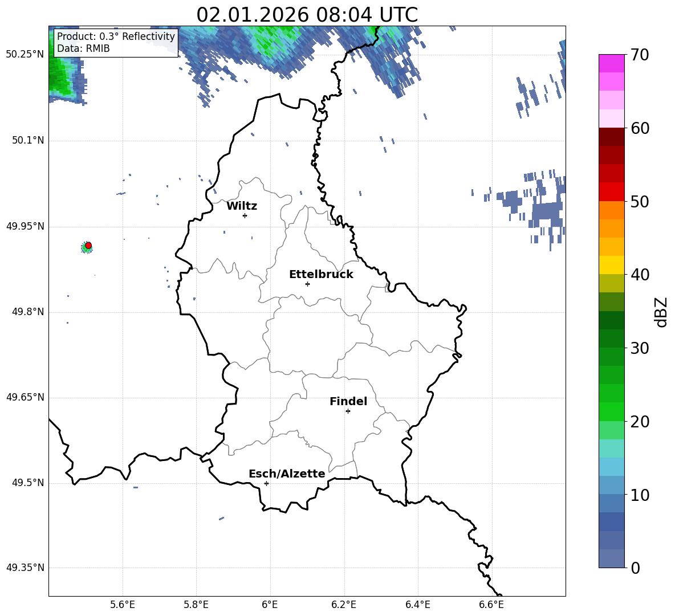Click the Wiltz location cross marker

point(245,215)
